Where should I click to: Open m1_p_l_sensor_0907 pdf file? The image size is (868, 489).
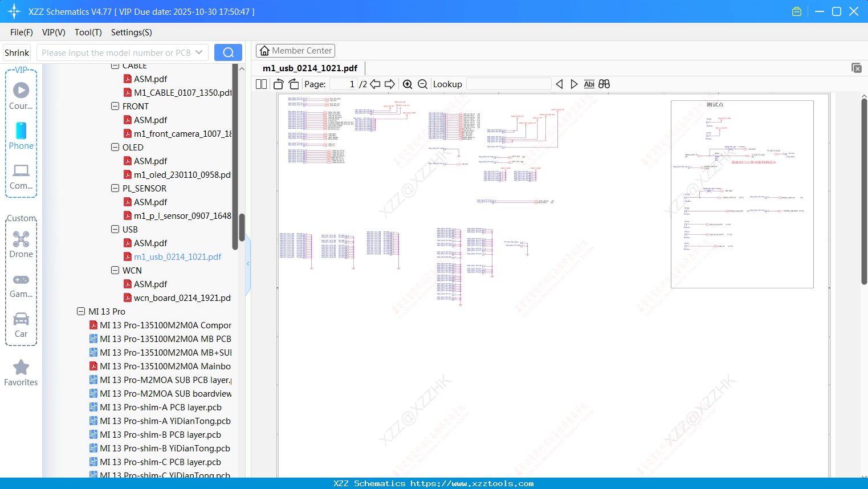178,215
